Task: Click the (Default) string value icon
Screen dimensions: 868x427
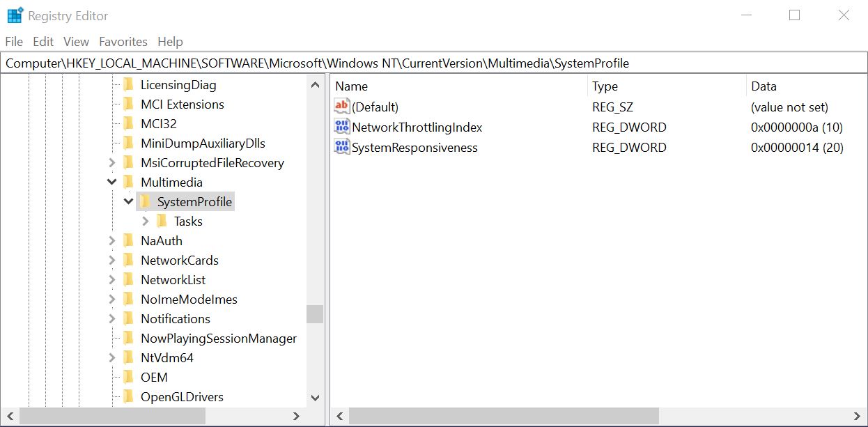Action: click(342, 107)
